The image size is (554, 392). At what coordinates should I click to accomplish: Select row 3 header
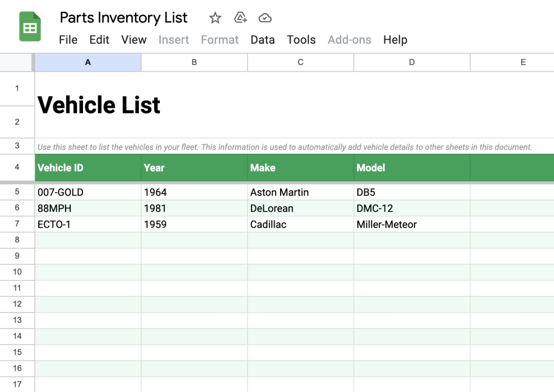tap(17, 146)
